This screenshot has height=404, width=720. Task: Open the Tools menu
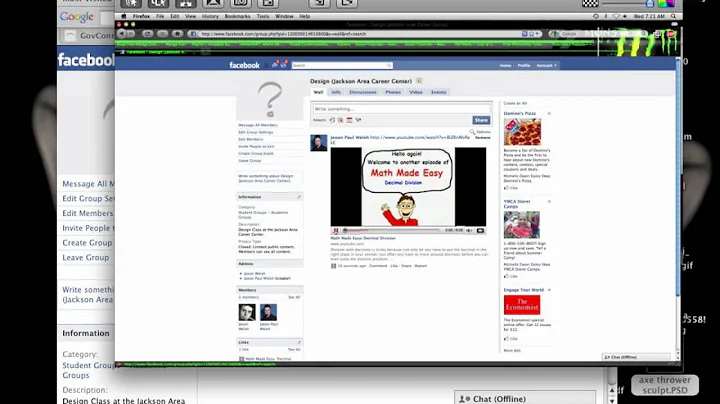click(263, 16)
